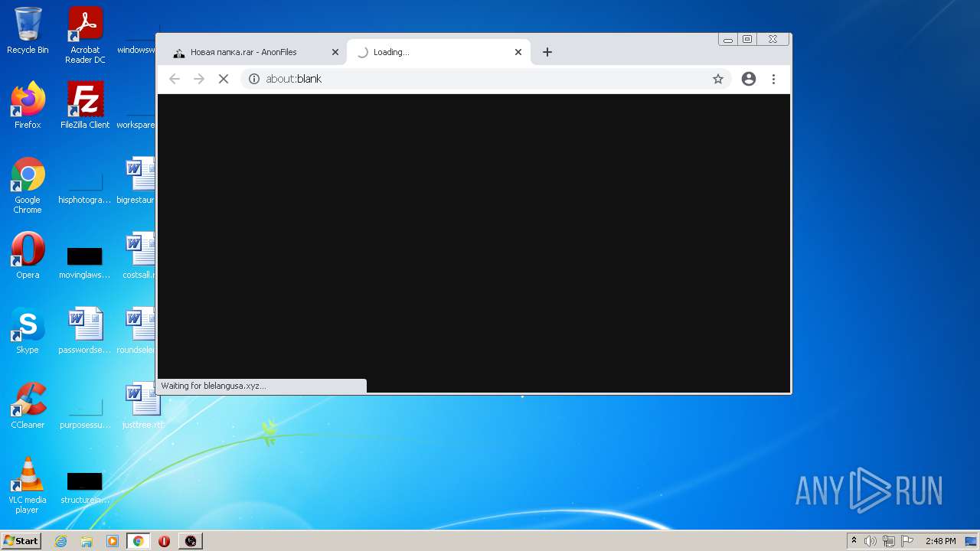
Task: Open Windows Explorer folder in taskbar
Action: (x=87, y=541)
